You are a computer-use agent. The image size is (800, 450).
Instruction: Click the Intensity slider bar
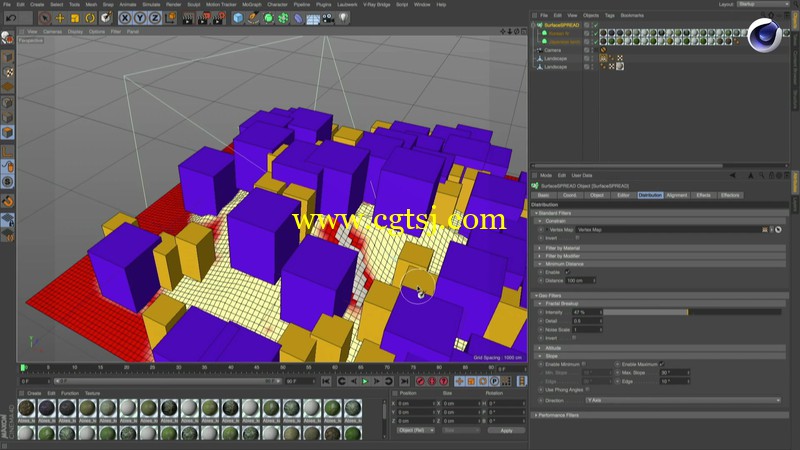692,312
